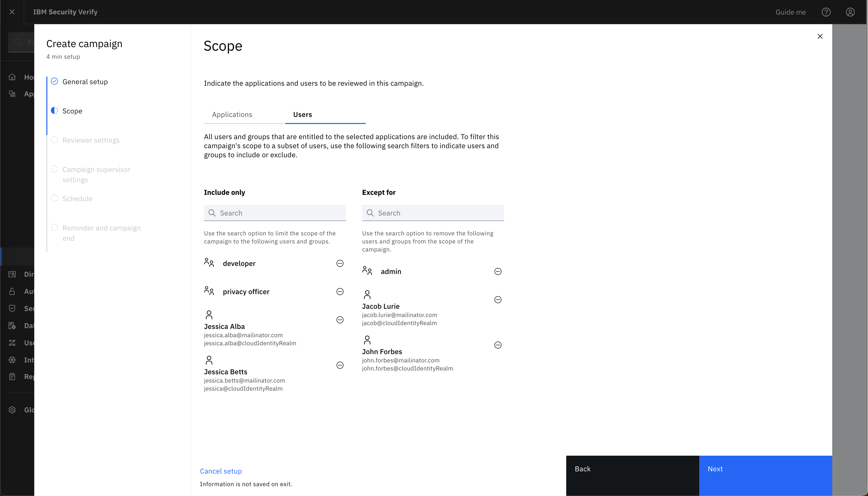Click the Global settings gear icon

(x=12, y=410)
